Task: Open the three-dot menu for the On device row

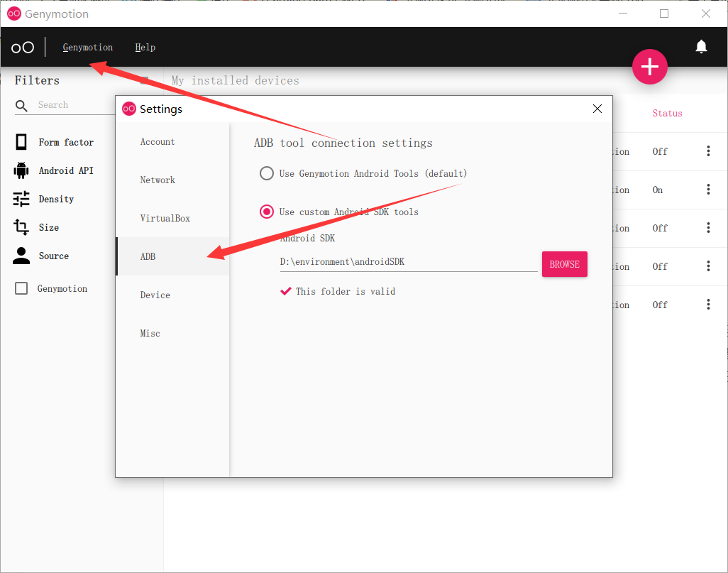Action: [x=708, y=189]
